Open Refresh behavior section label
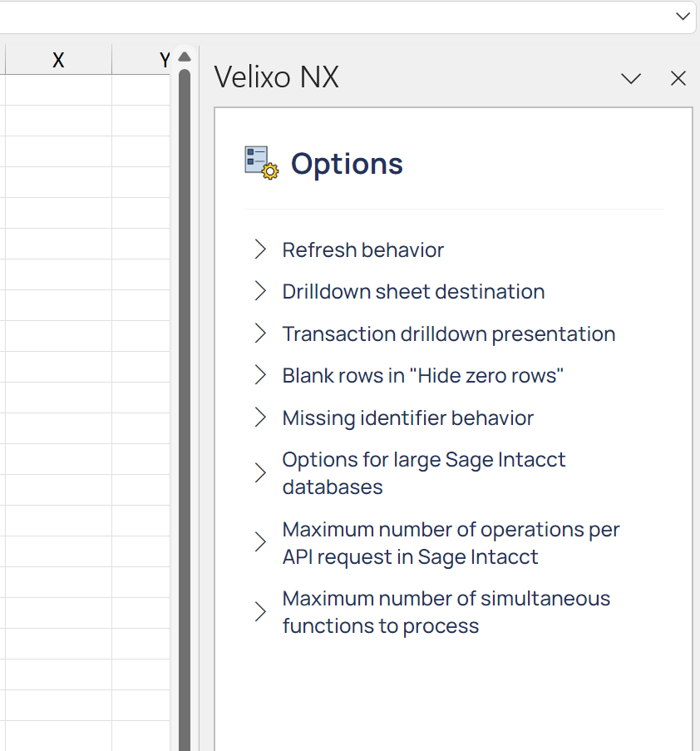Screen dimensions: 700x751 [x=363, y=250]
